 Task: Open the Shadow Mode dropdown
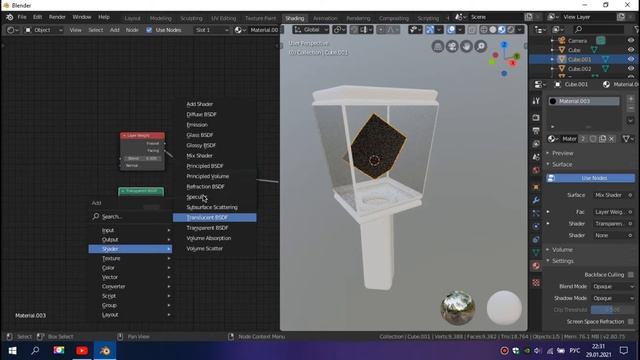tap(613, 298)
